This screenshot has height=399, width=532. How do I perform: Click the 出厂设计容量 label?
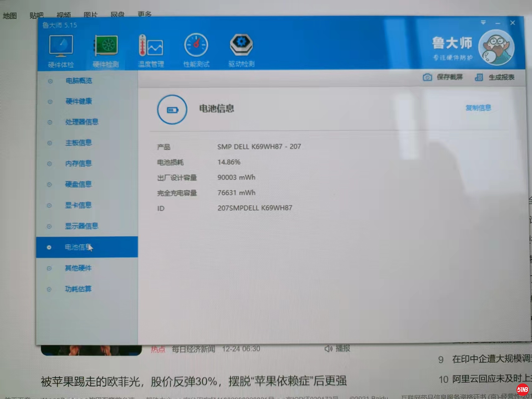tap(177, 178)
